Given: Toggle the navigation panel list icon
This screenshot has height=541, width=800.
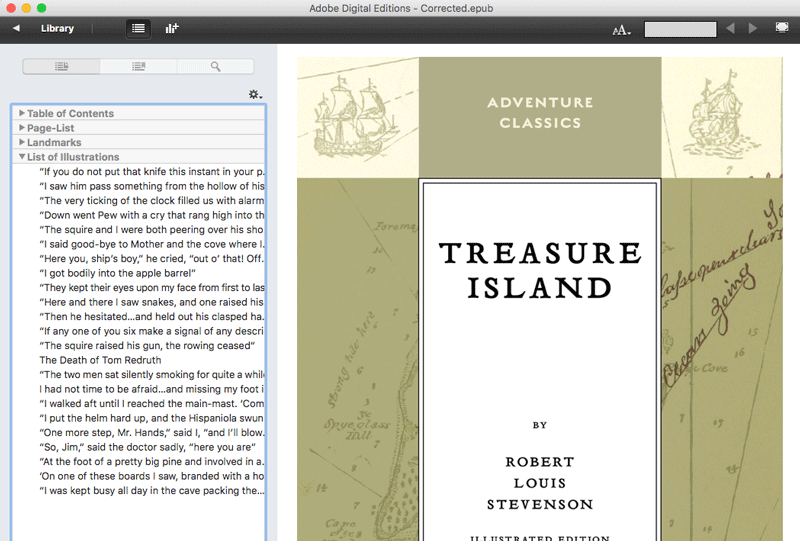Looking at the screenshot, I should click(x=138, y=29).
